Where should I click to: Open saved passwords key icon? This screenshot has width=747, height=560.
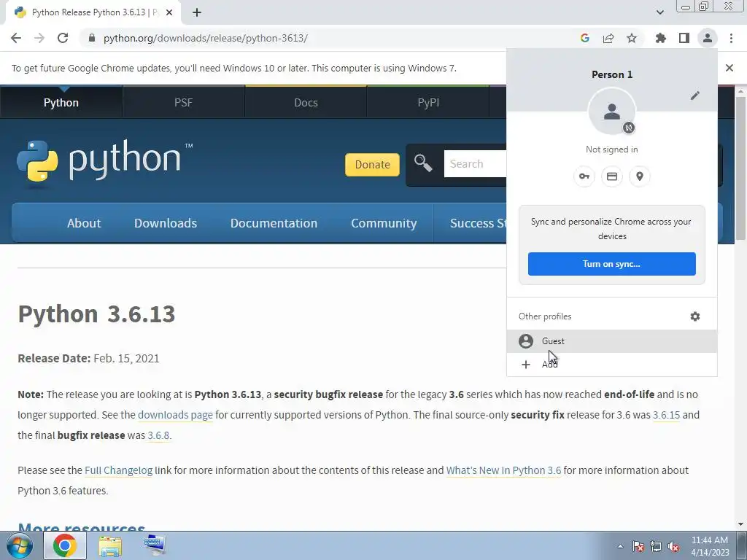[x=584, y=176]
